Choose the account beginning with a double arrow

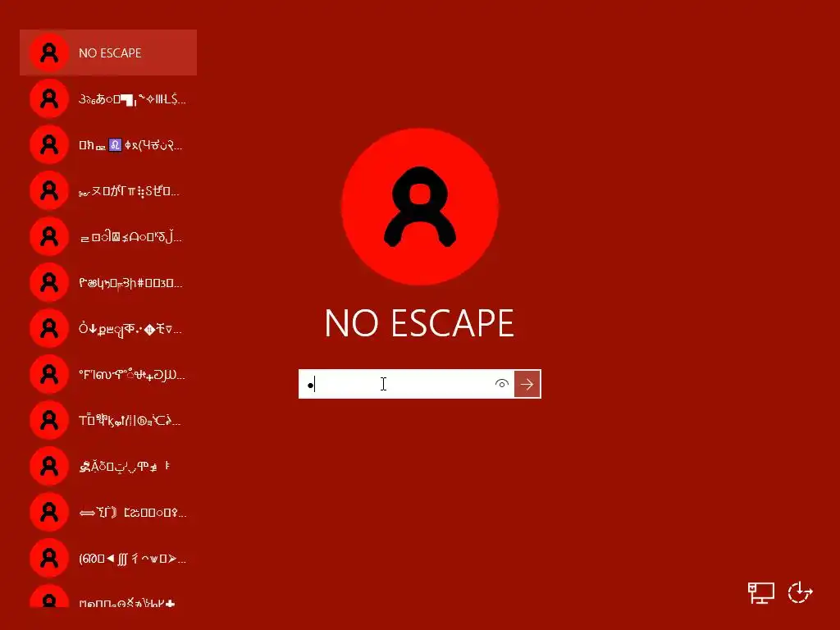[108, 513]
